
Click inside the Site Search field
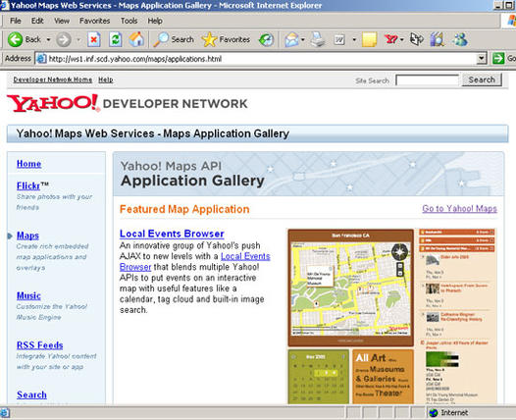pyautogui.click(x=427, y=80)
